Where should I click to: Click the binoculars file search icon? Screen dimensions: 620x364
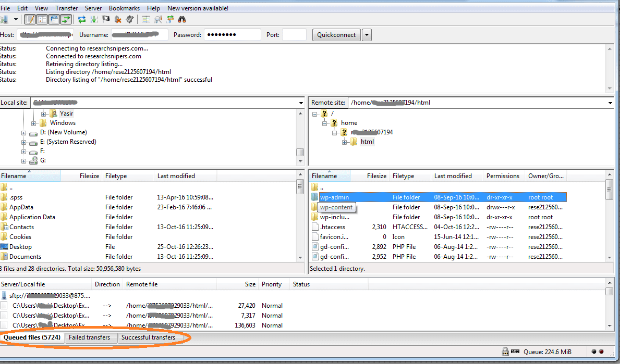click(x=182, y=19)
